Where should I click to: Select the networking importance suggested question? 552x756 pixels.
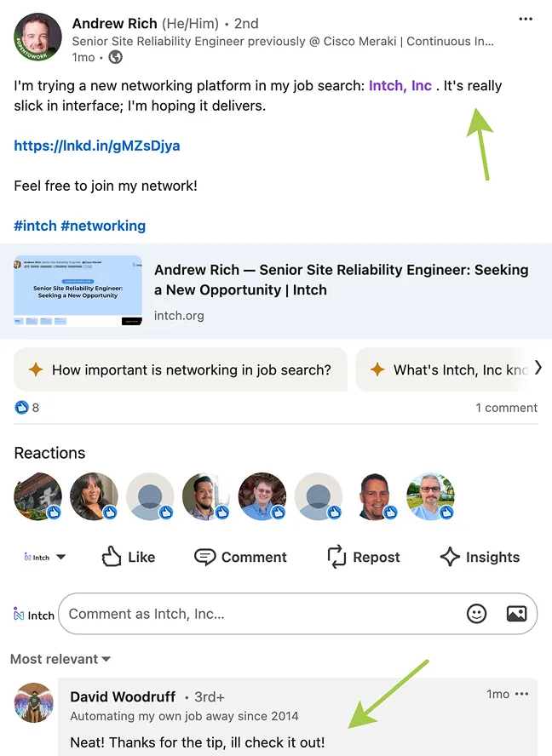(x=181, y=368)
